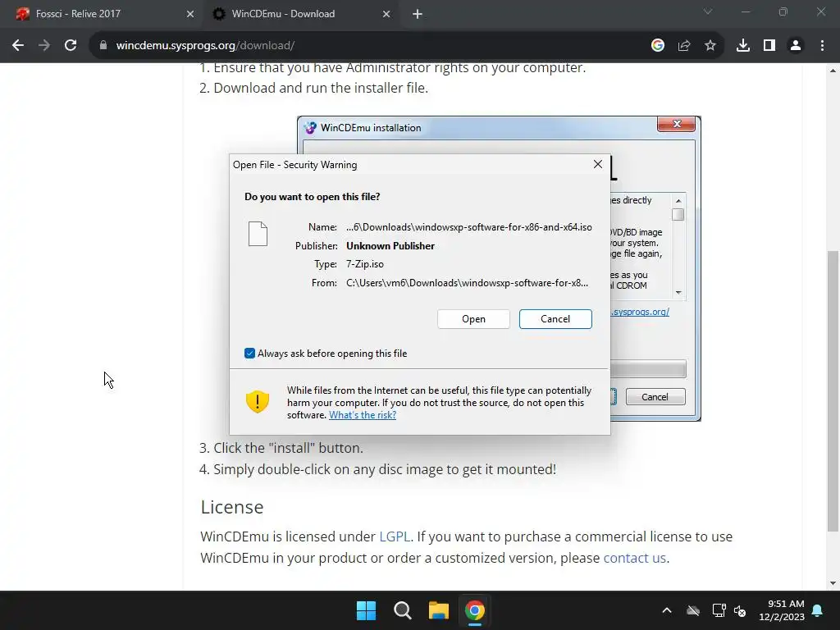The height and width of the screenshot is (630, 840).
Task: Show hidden system tray icons
Action: point(667,610)
